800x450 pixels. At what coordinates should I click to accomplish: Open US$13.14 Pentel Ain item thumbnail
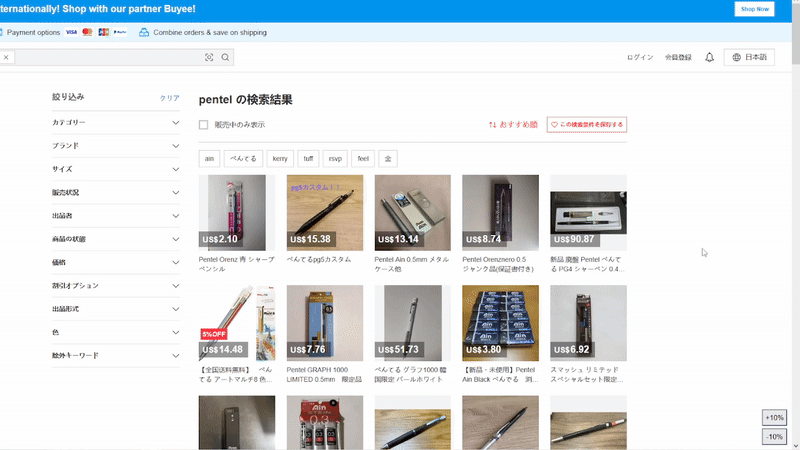pos(413,213)
